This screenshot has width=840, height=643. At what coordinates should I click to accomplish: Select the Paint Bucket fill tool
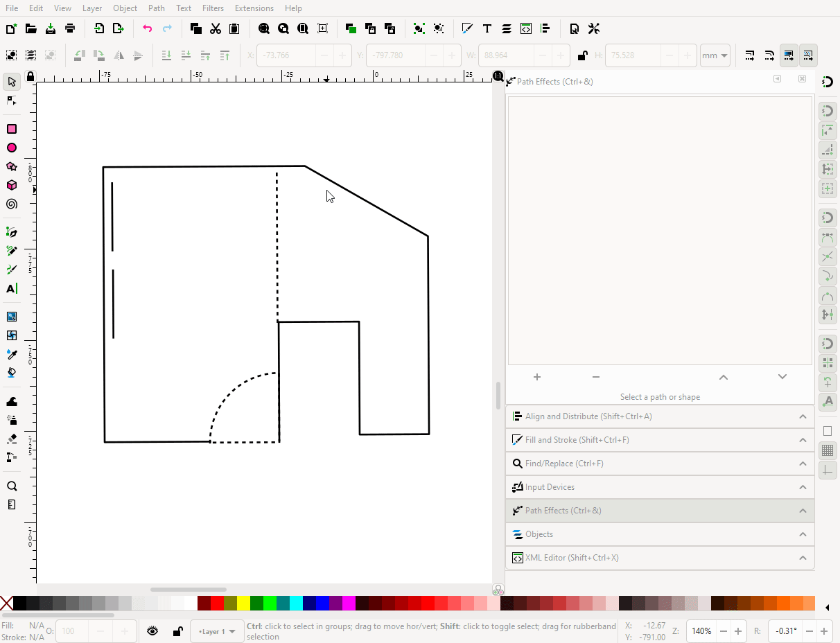12,373
